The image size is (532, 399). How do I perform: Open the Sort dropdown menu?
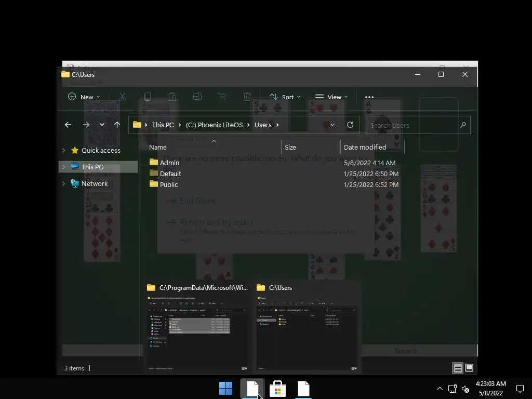click(285, 97)
